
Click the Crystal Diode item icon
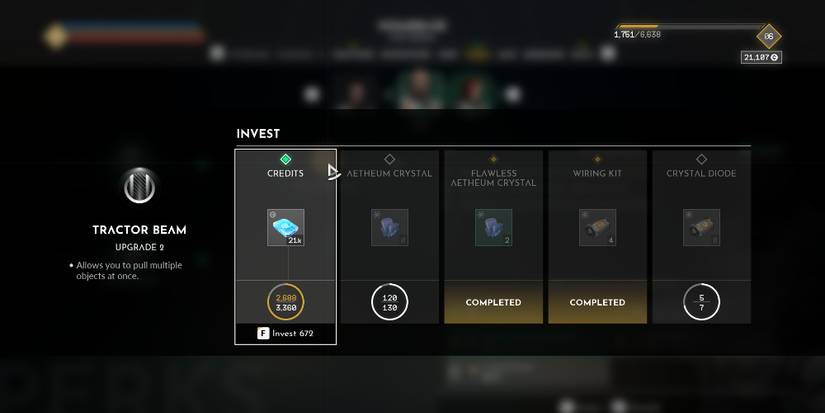[701, 227]
